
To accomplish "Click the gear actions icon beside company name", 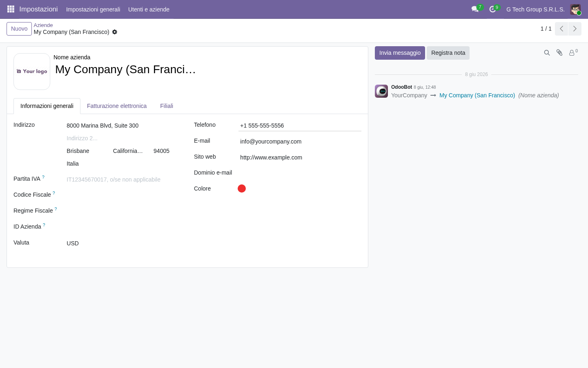I will tap(115, 32).
